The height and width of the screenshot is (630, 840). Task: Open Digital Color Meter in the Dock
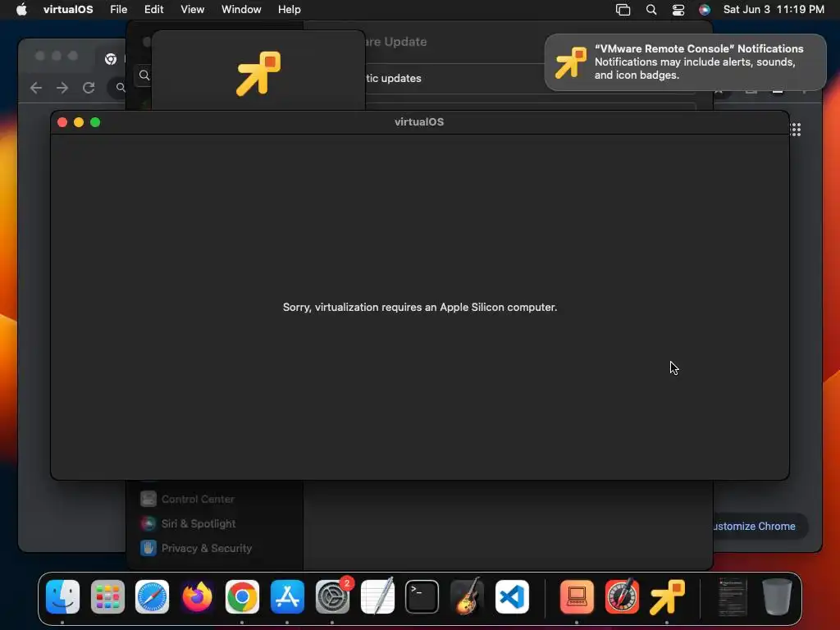click(x=622, y=596)
